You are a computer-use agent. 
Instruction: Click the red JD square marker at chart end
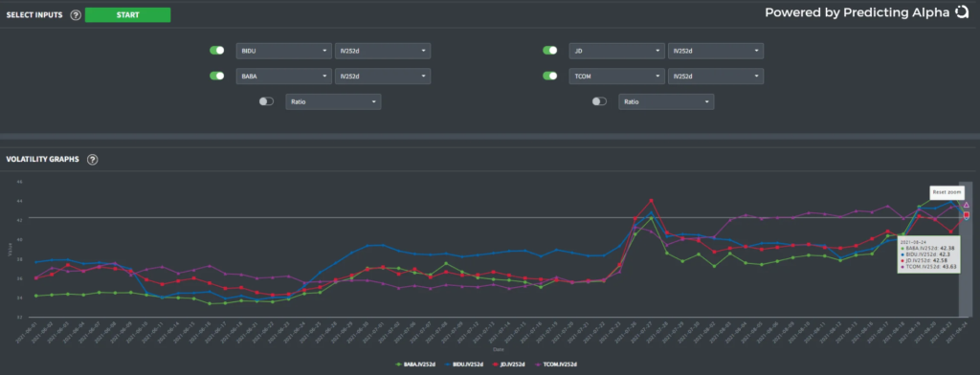coord(967,214)
